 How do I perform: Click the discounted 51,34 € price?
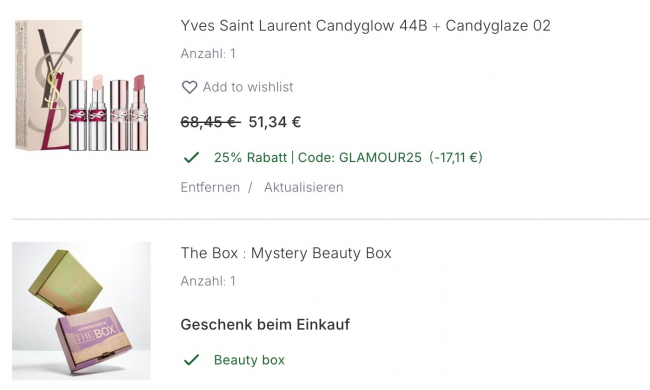click(274, 122)
